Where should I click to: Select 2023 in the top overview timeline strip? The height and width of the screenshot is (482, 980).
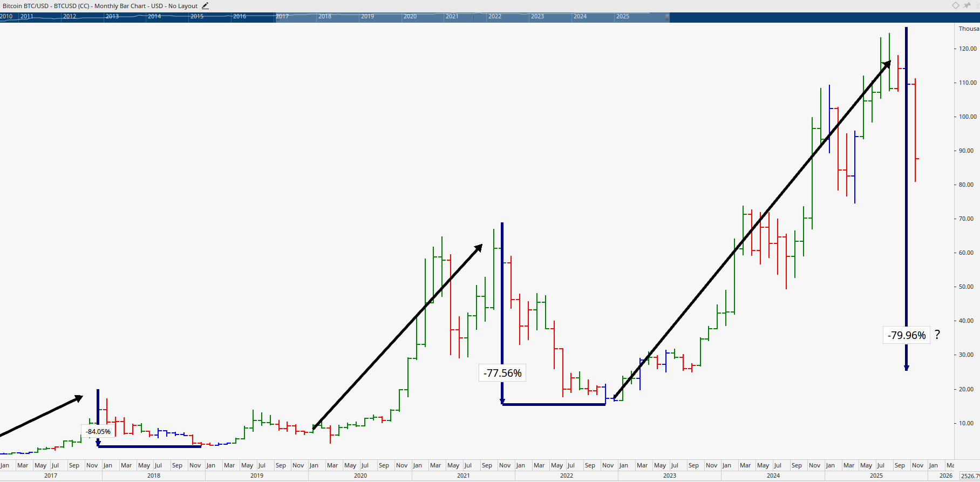(537, 16)
